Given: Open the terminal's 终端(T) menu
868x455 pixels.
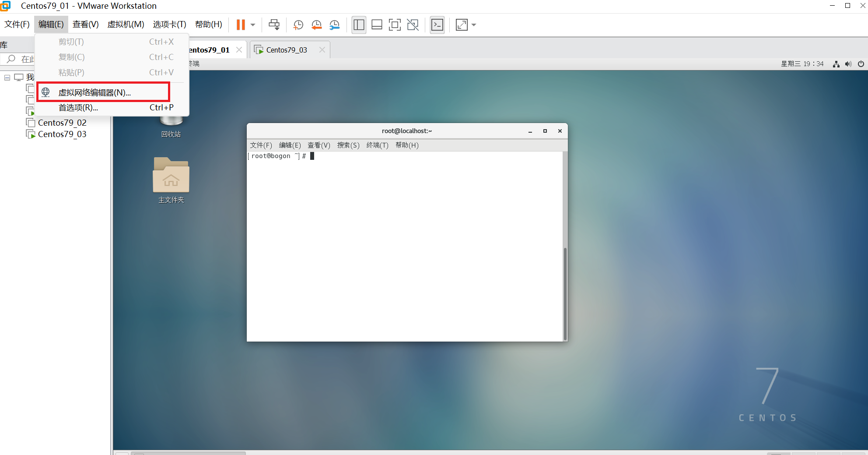Looking at the screenshot, I should pos(378,145).
